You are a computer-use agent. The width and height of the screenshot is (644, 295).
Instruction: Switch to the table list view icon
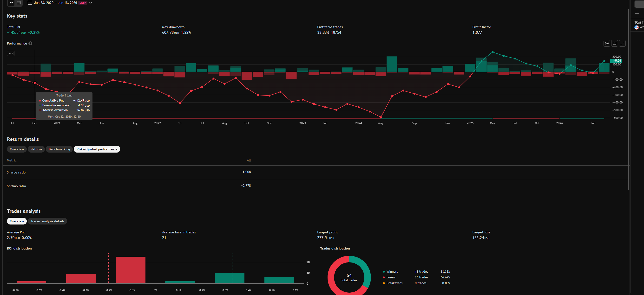[x=19, y=3]
